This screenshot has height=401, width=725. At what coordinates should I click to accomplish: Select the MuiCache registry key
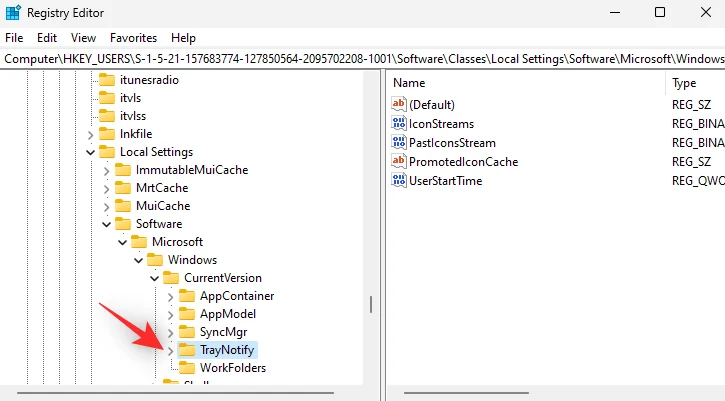[162, 206]
